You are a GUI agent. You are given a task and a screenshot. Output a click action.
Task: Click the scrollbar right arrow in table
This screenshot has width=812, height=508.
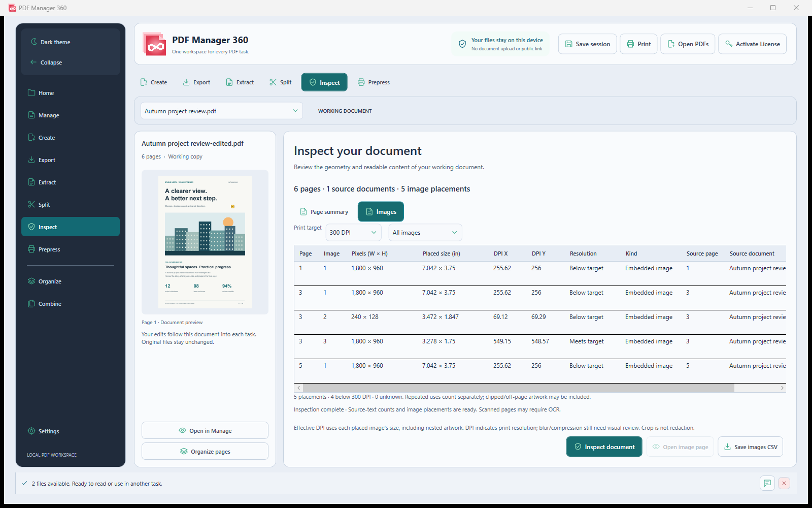pos(782,388)
